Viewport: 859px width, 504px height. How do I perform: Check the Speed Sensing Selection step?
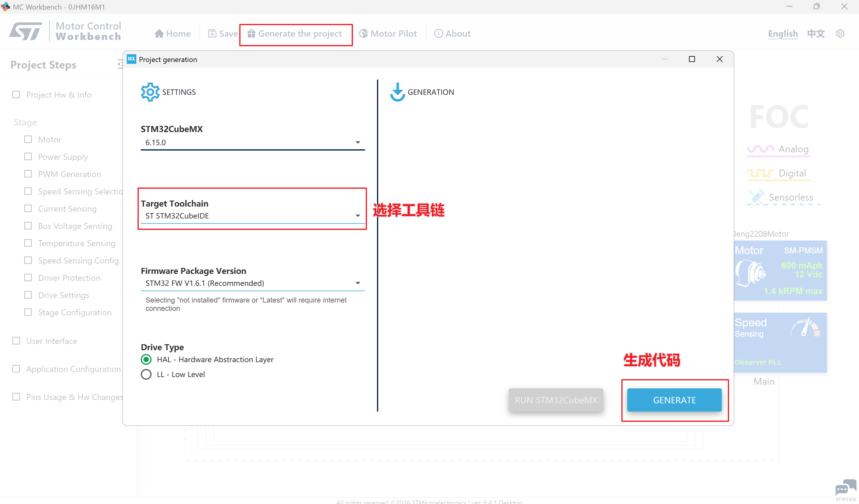(x=28, y=191)
